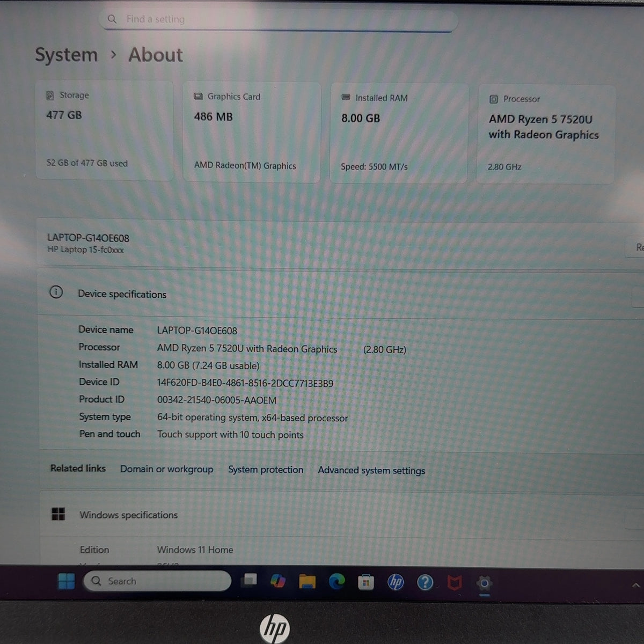
Task: Select Product ID value 00342-21540-06005-AAOEM
Action: (217, 400)
